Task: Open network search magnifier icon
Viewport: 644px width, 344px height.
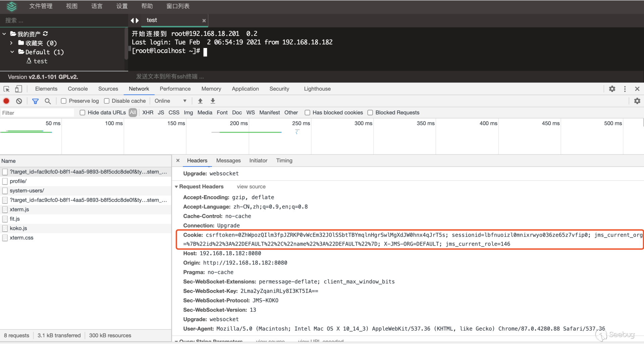Action: pyautogui.click(x=48, y=101)
